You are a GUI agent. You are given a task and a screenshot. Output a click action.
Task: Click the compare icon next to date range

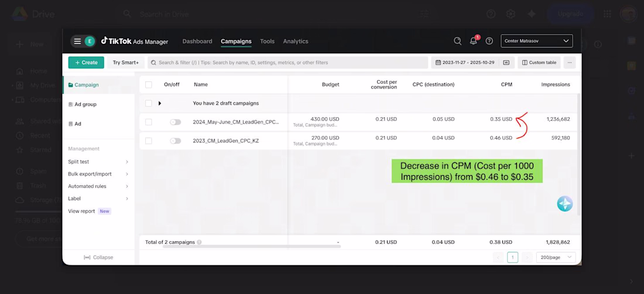pyautogui.click(x=506, y=63)
